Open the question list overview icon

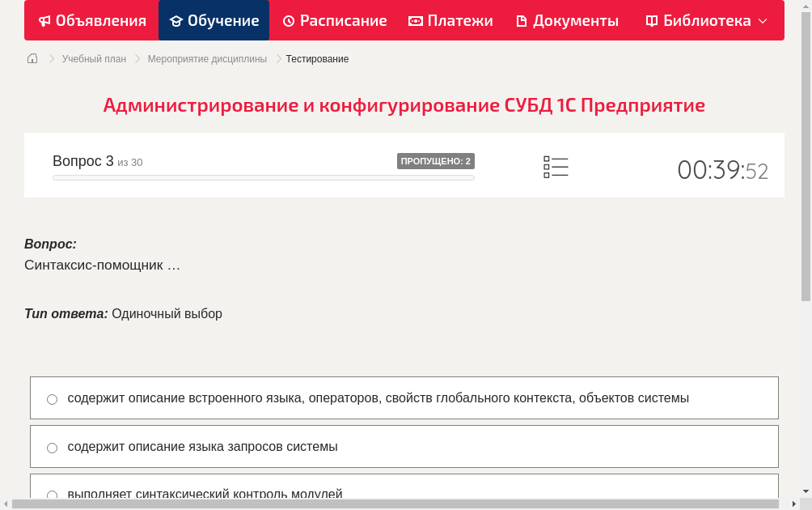556,165
